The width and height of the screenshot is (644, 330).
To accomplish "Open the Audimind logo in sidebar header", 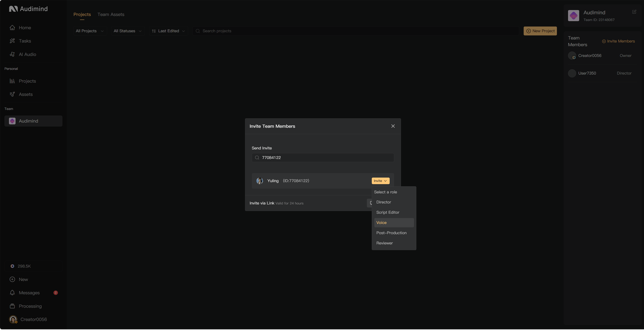I will [28, 9].
